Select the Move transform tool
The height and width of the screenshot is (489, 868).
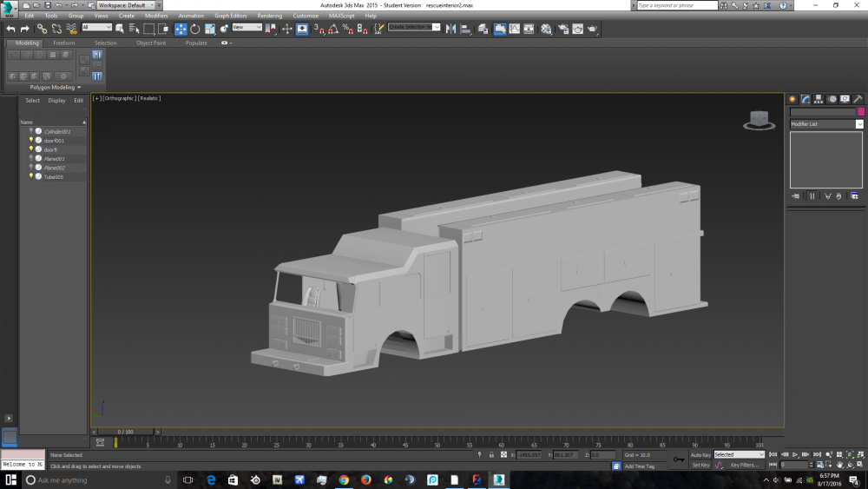tap(181, 29)
